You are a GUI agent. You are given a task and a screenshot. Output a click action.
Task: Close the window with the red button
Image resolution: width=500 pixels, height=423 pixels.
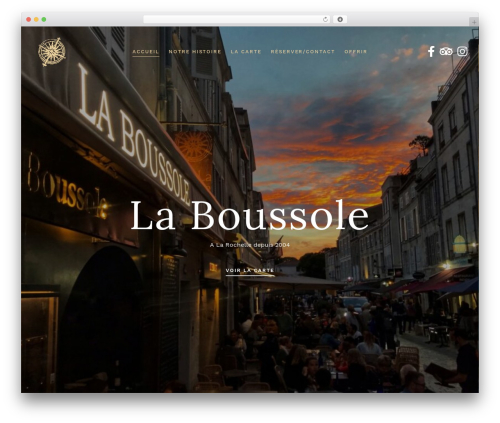(x=29, y=19)
